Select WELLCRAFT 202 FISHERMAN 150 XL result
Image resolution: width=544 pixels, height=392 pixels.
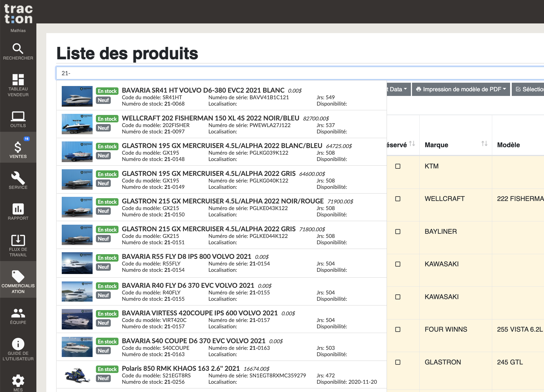[222, 124]
